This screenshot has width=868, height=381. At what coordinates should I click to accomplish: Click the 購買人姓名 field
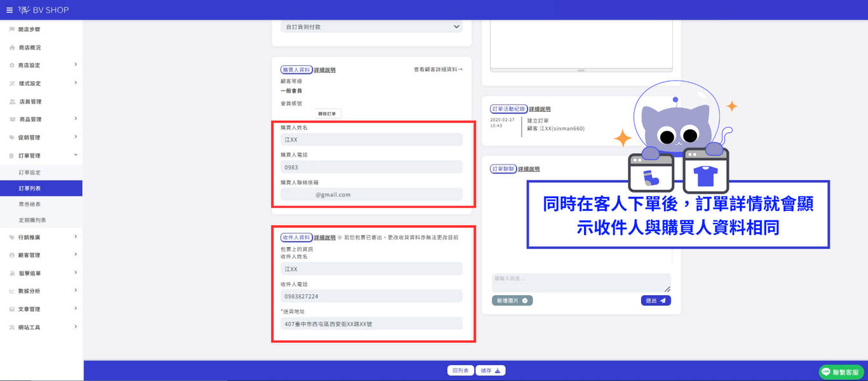point(371,140)
